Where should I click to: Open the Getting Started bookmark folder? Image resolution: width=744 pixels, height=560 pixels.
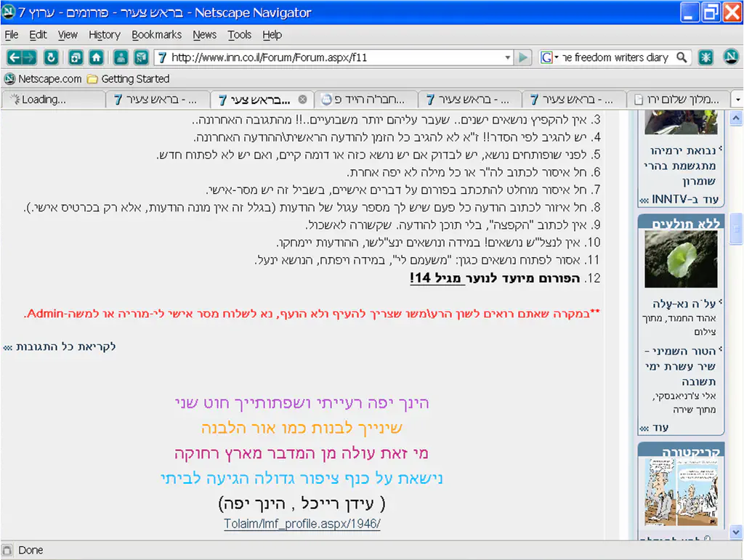[x=128, y=78]
